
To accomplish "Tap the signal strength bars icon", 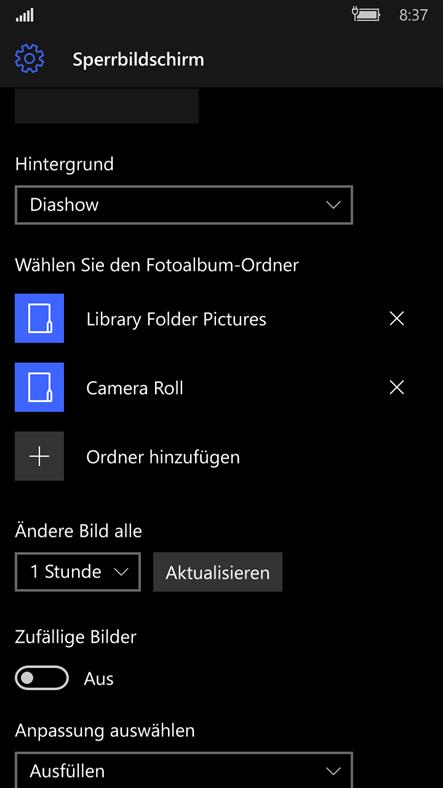I will [25, 16].
